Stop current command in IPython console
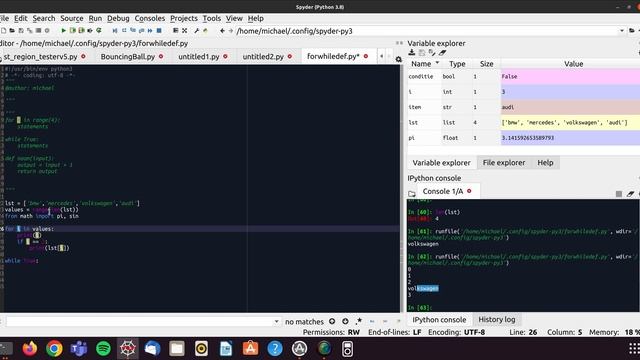Image resolution: width=640 pixels, height=360 pixels. pos(619,194)
